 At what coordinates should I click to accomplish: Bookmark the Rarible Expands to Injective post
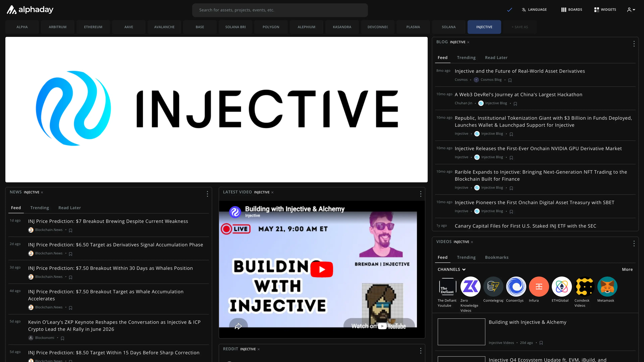[x=511, y=188]
